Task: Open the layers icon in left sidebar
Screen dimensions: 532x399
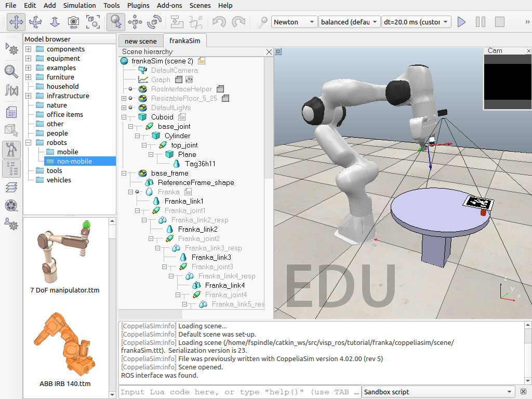Action: [11, 187]
